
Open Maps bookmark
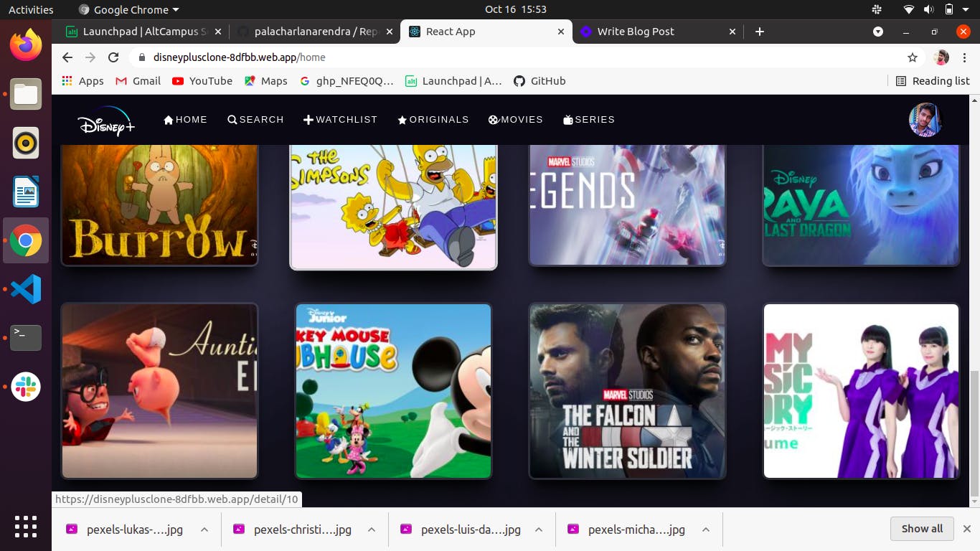pyautogui.click(x=265, y=81)
